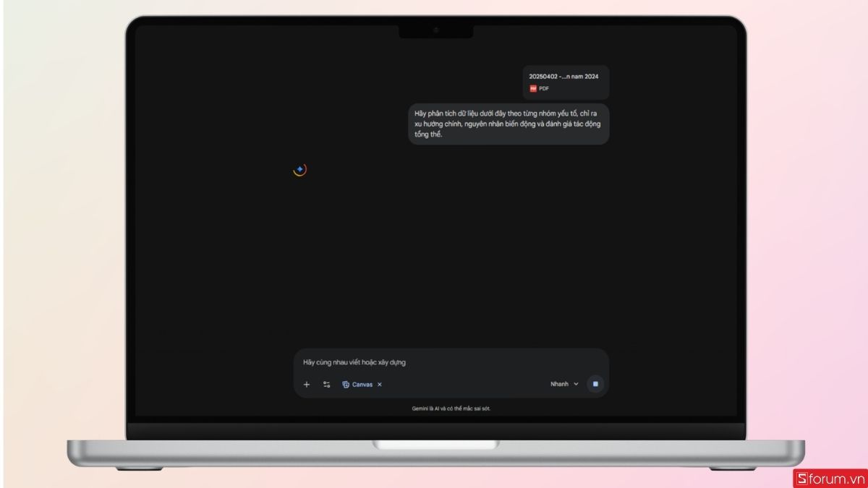This screenshot has width=868, height=488.
Task: Click the user message starting 'Hãy phân tích dữ liệu'
Action: 509,124
